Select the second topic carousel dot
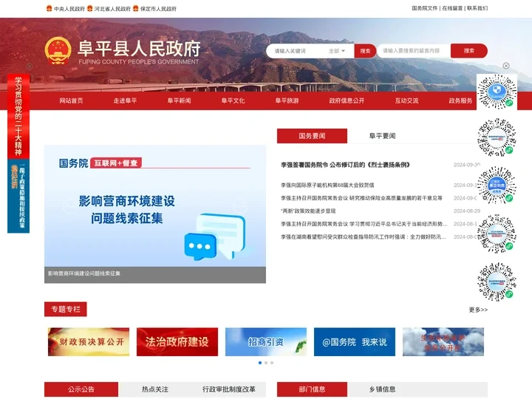532x399 pixels. (x=266, y=363)
